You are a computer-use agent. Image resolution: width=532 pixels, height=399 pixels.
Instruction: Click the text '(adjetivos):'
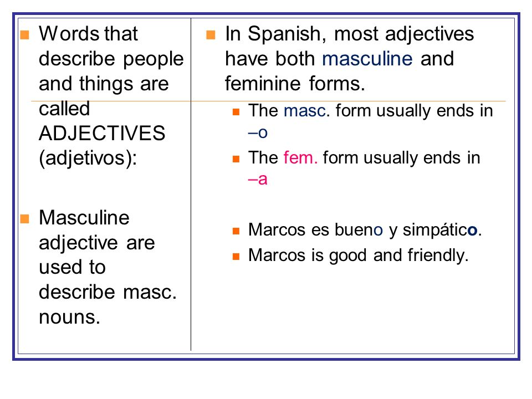(x=88, y=158)
